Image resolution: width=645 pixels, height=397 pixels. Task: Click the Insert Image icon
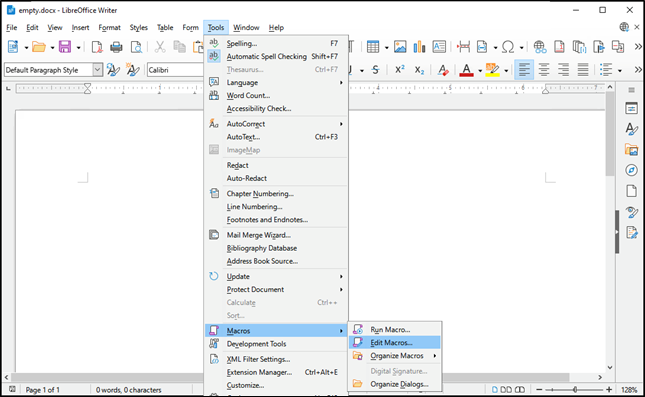(400, 47)
